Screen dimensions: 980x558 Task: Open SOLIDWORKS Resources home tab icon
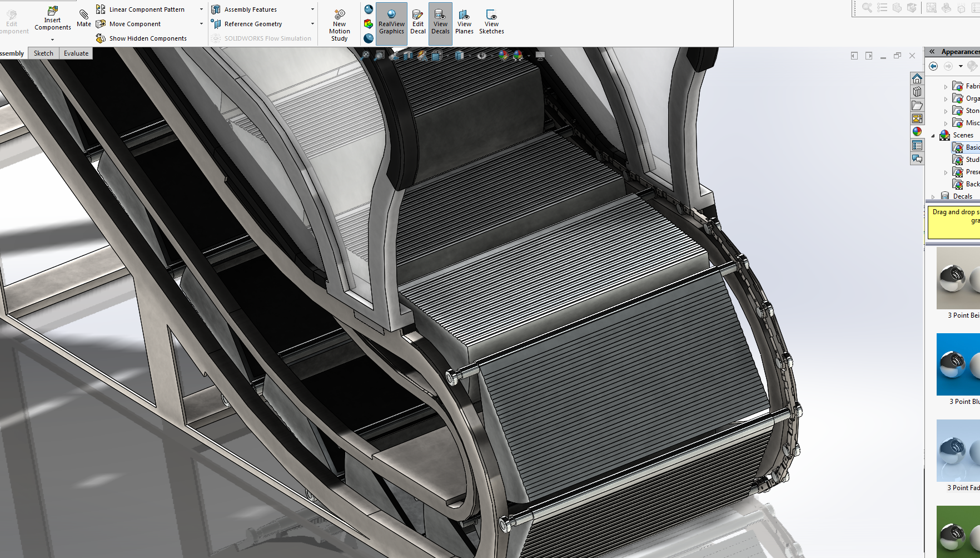[917, 78]
